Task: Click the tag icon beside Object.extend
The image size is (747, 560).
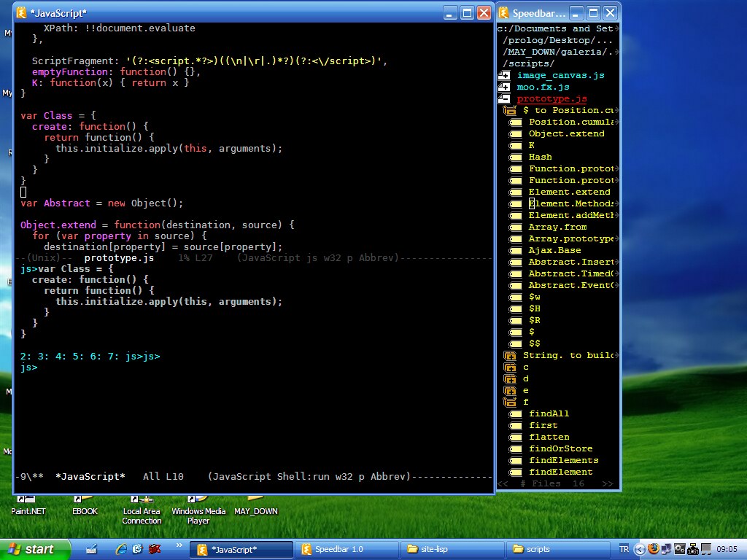Action: coord(516,133)
